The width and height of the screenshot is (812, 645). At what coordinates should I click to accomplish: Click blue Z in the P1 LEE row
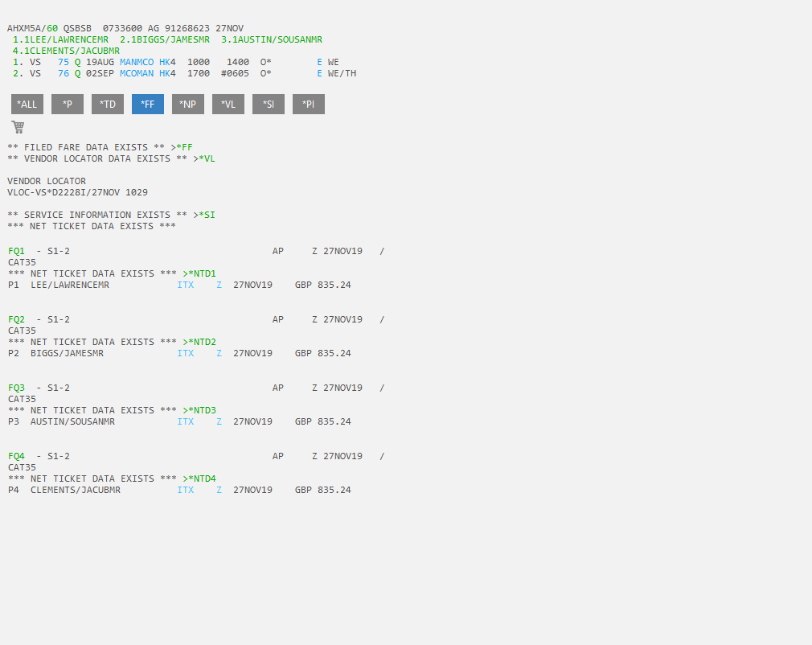click(219, 285)
